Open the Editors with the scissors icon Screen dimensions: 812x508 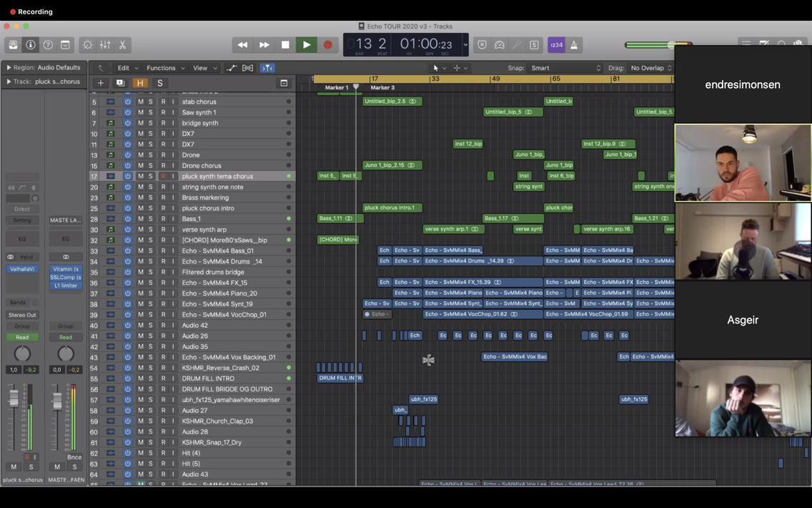[123, 45]
